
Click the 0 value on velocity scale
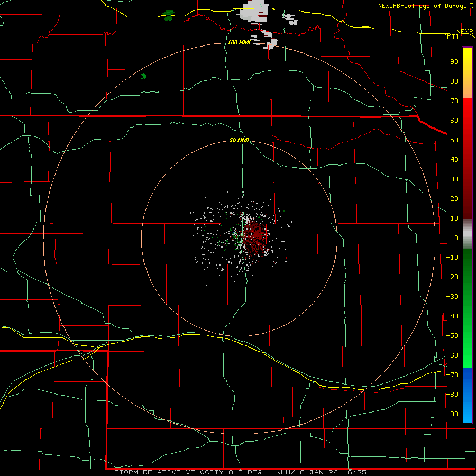456,238
